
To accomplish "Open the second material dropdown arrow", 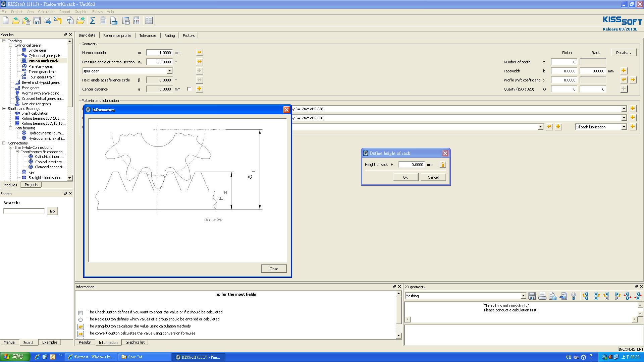I will [624, 118].
